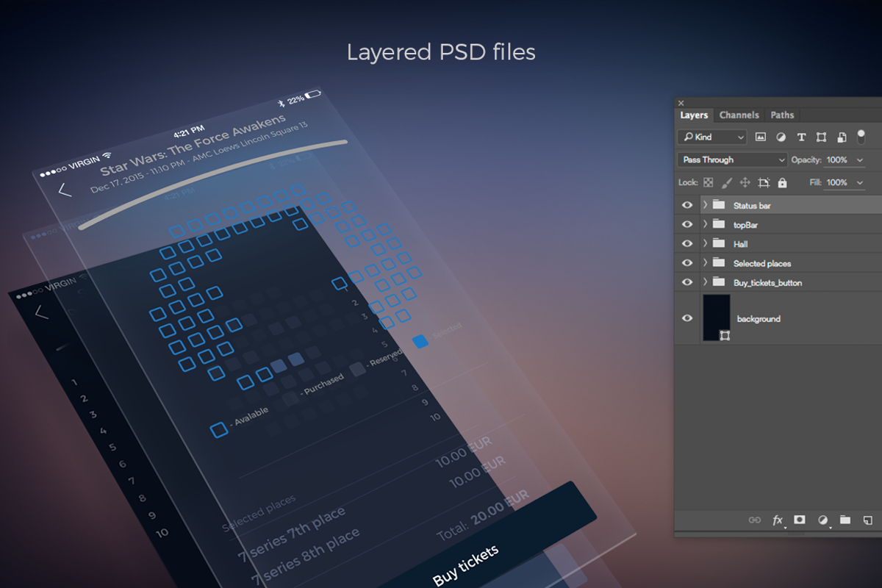The height and width of the screenshot is (588, 882).
Task: Filter for adjustment layers icon
Action: [x=781, y=137]
